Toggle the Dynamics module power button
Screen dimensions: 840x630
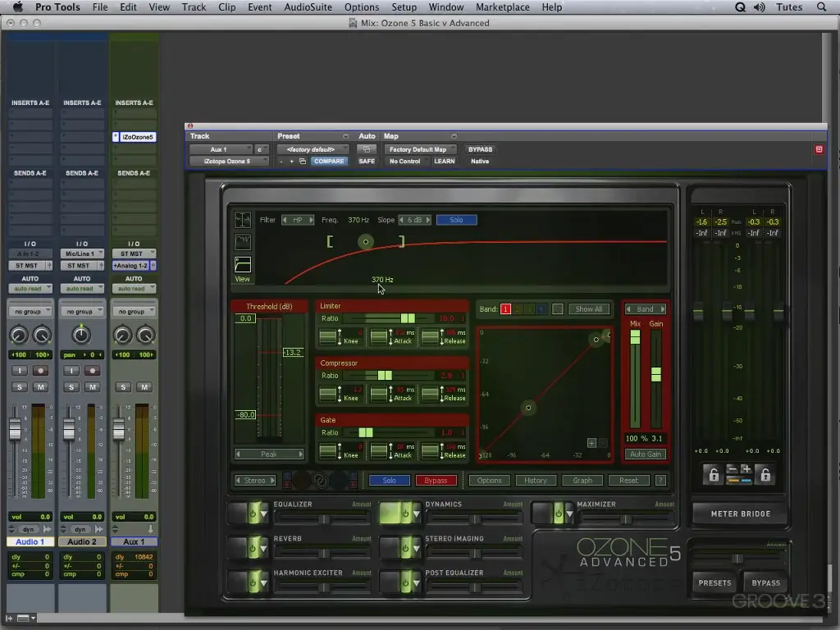(x=405, y=514)
